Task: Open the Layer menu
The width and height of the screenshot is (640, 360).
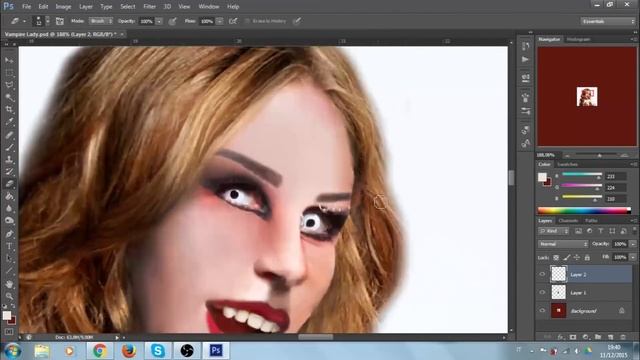Action: click(x=86, y=7)
